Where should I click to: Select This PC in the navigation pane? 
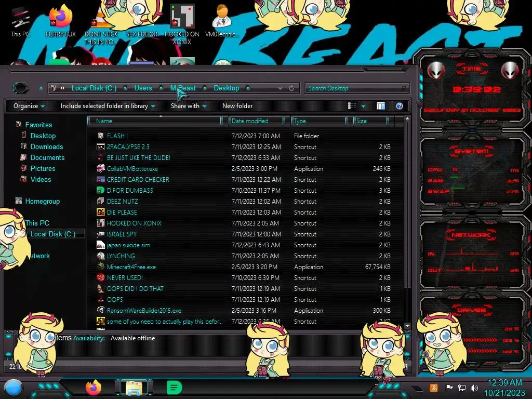click(37, 223)
